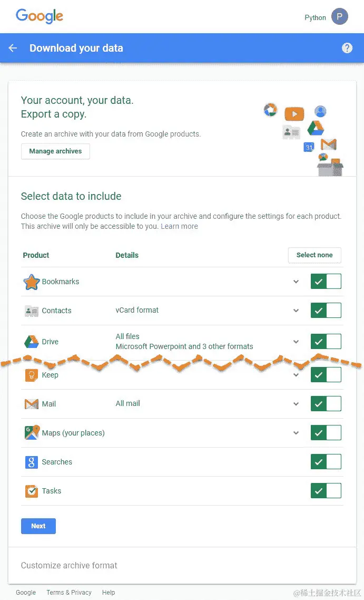Click the Python account avatar
Image resolution: width=364 pixels, height=600 pixels.
[x=339, y=17]
